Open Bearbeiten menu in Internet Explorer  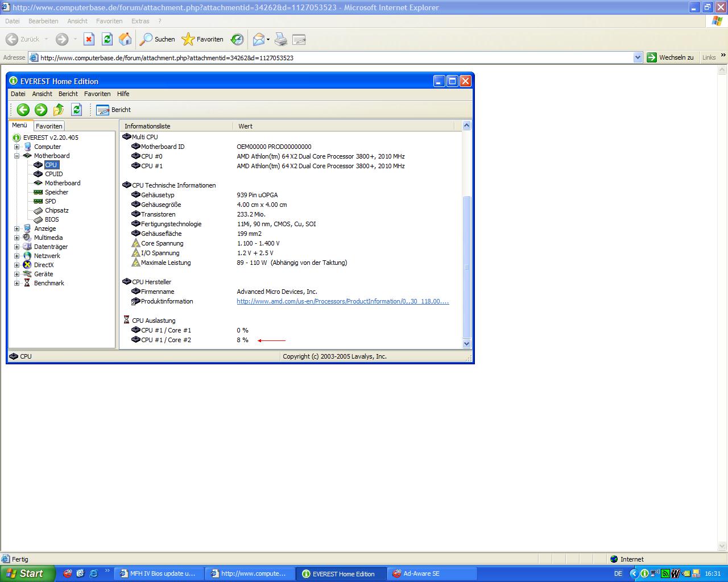pos(43,21)
